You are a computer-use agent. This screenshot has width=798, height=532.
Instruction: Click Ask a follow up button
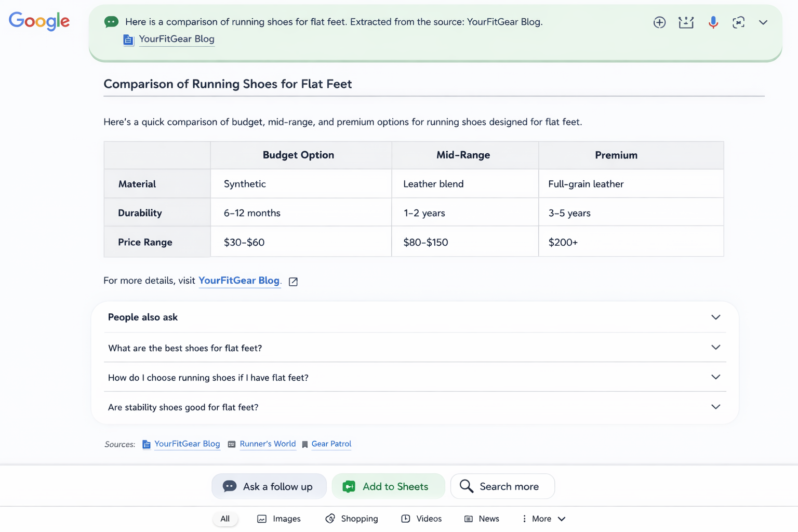(x=269, y=486)
